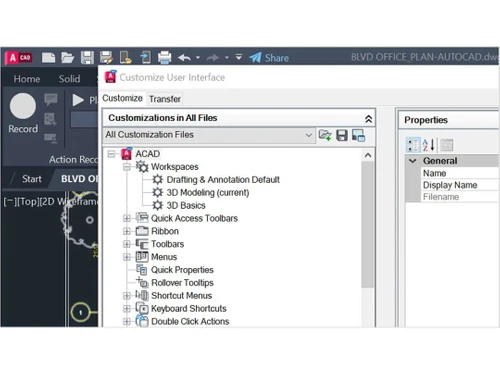Click the New file icon

[48, 58]
